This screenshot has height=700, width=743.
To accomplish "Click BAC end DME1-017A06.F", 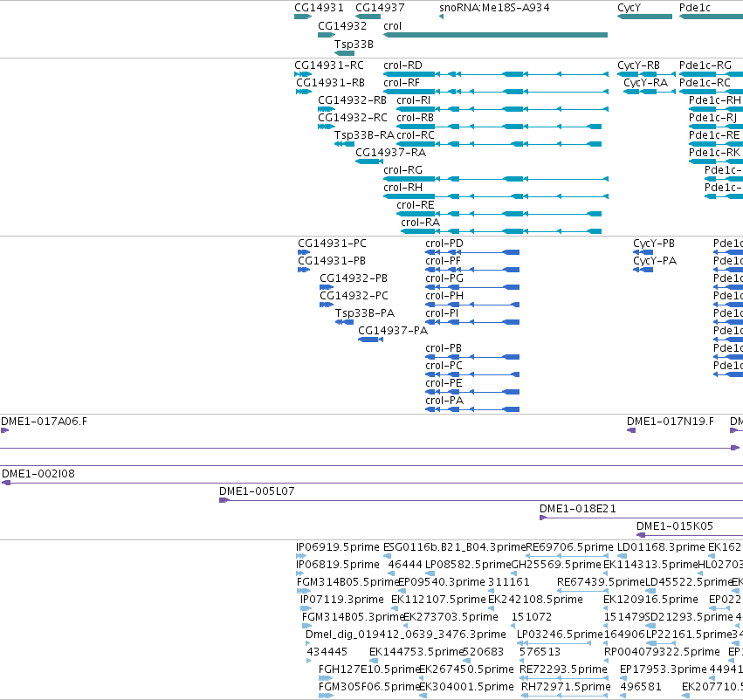I will click(x=4, y=430).
